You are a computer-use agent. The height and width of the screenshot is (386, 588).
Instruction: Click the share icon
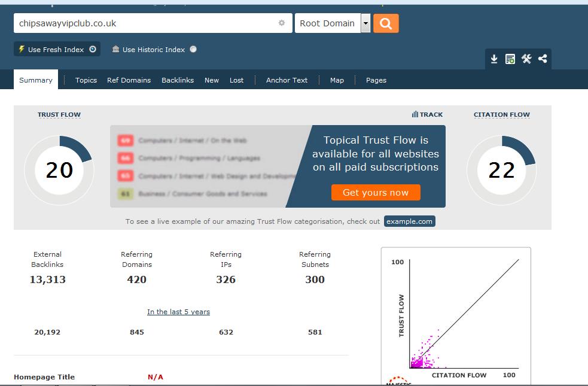pyautogui.click(x=543, y=59)
